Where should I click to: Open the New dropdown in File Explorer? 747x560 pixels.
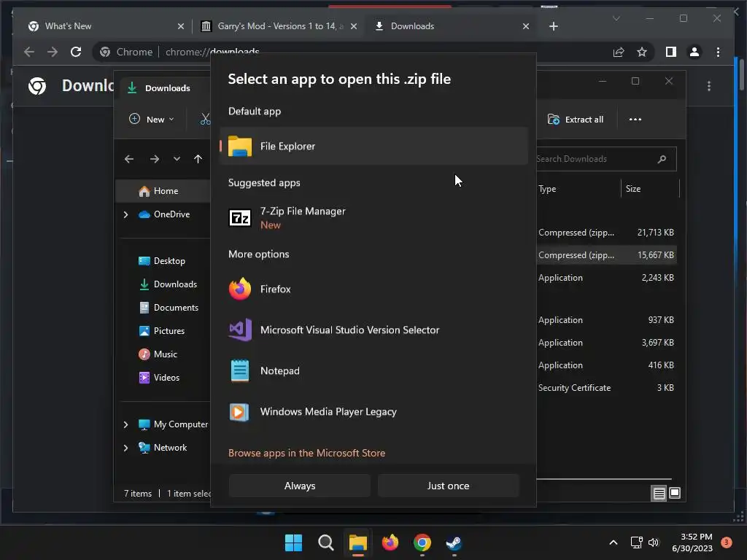pyautogui.click(x=152, y=120)
